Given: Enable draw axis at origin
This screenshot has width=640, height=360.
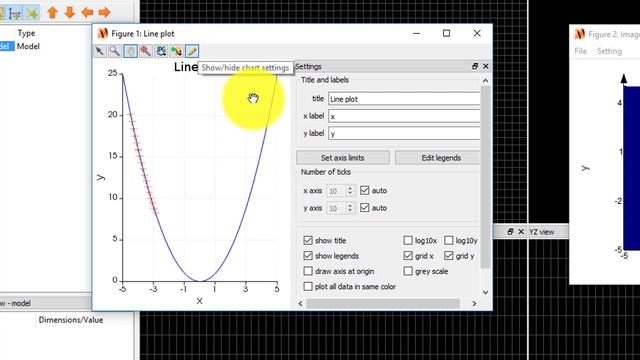Looking at the screenshot, I should click(x=308, y=271).
